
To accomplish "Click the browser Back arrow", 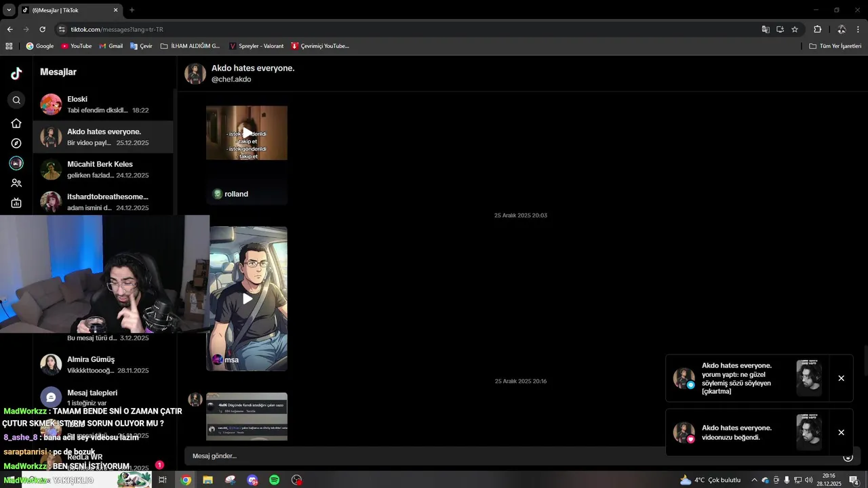I will click(9, 29).
